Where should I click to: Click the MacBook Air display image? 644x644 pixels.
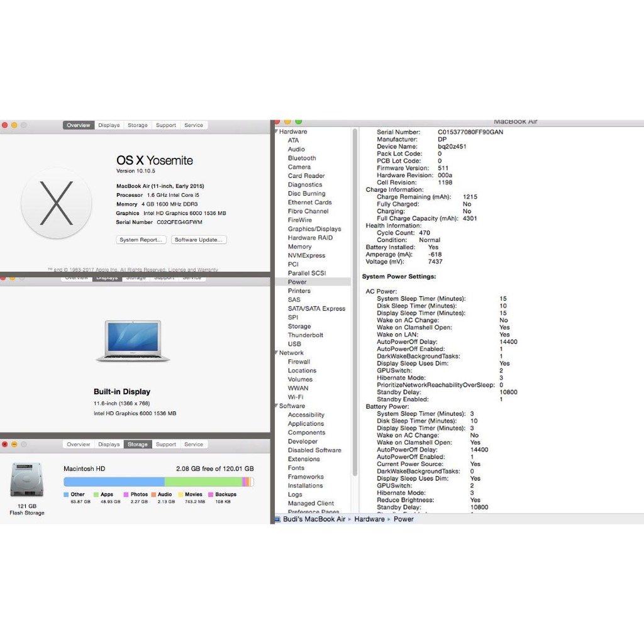click(x=133, y=341)
